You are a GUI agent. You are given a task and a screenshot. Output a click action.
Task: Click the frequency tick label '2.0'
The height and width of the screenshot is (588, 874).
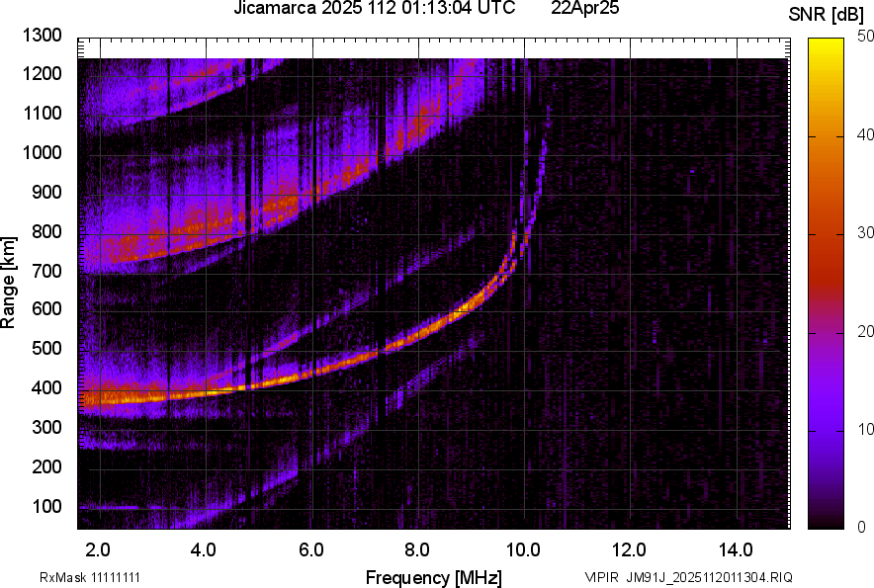[x=98, y=550]
